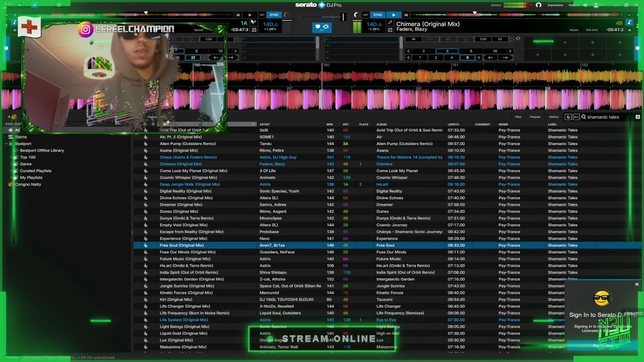The width and height of the screenshot is (644, 362).
Task: Toggle Repeat on right deck
Action: (x=574, y=30)
